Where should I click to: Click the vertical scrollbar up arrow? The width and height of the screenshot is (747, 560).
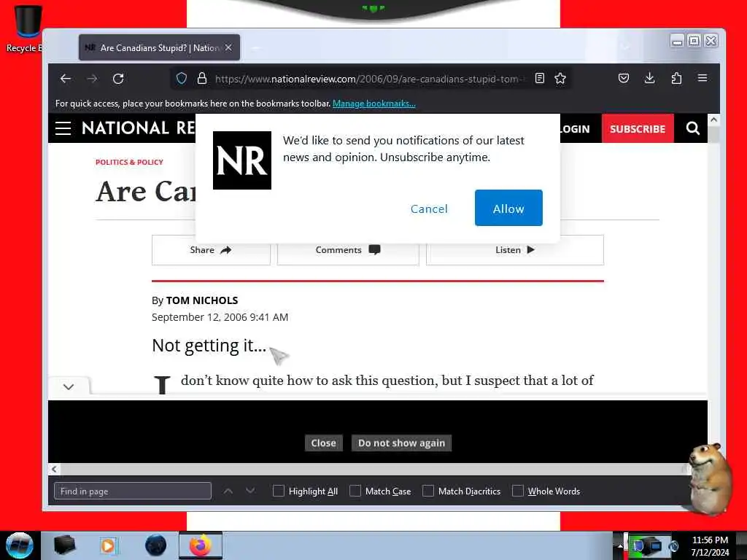click(713, 120)
